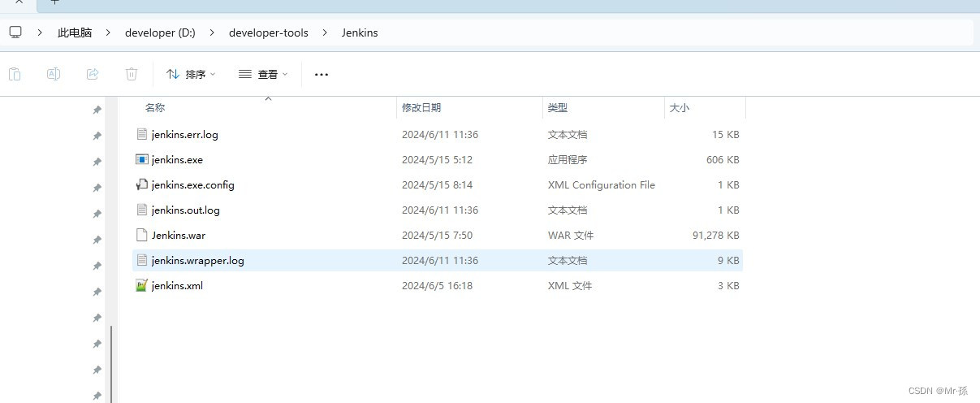Click file name jenkins.out.log

(x=186, y=210)
